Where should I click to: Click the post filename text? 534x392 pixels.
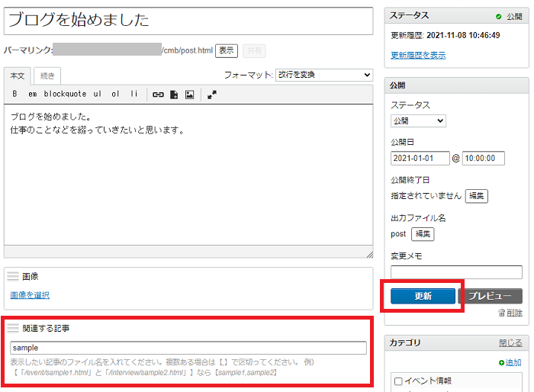(x=398, y=234)
